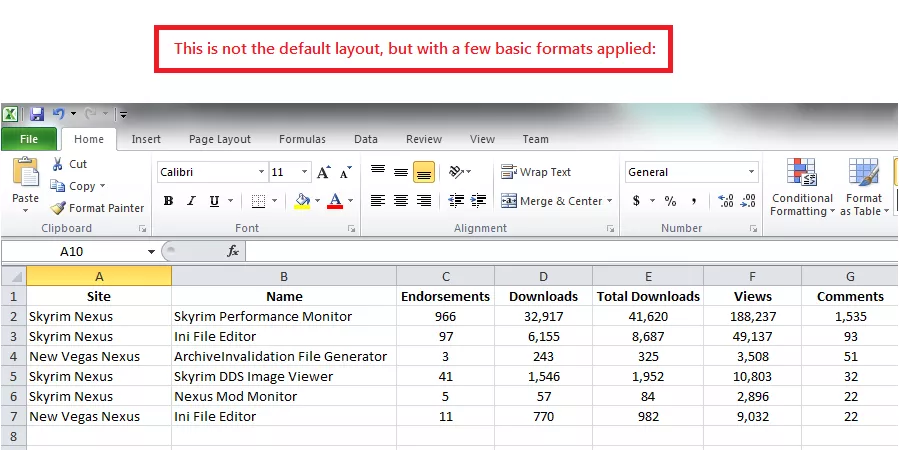Toggle the highlighted Bottom Align button
The width and height of the screenshot is (899, 450).
(424, 172)
